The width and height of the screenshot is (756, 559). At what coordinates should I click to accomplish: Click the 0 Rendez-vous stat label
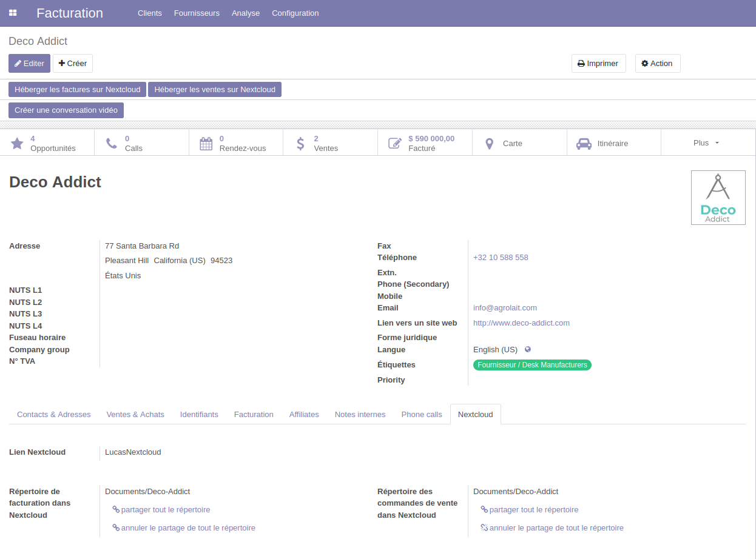coord(243,143)
